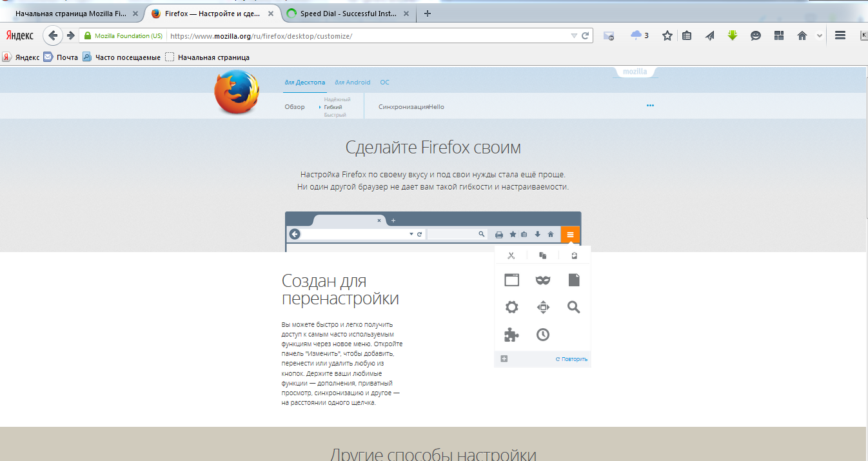Open a new tab with the plus button
868x461 pixels.
tap(428, 14)
